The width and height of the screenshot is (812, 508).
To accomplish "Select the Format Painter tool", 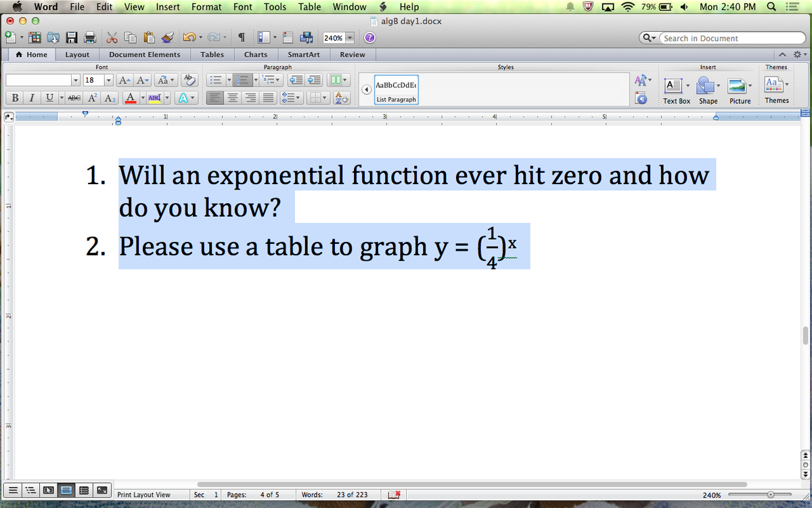I will (166, 38).
